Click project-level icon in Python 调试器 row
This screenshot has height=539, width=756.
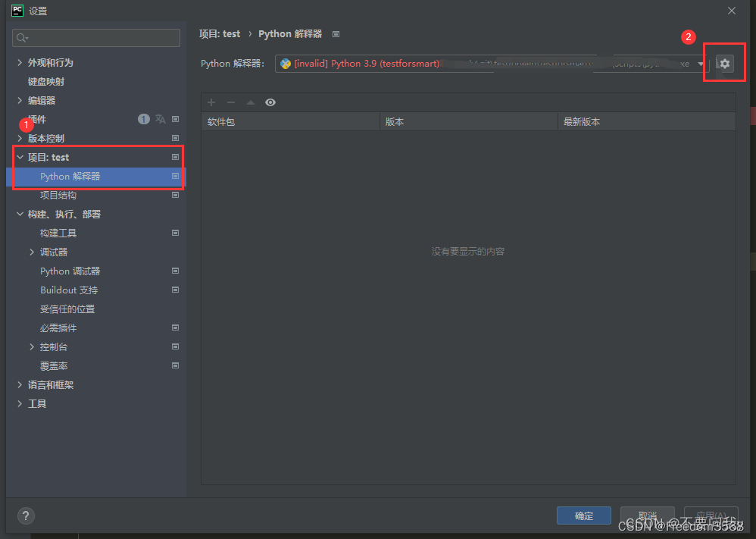(x=176, y=271)
